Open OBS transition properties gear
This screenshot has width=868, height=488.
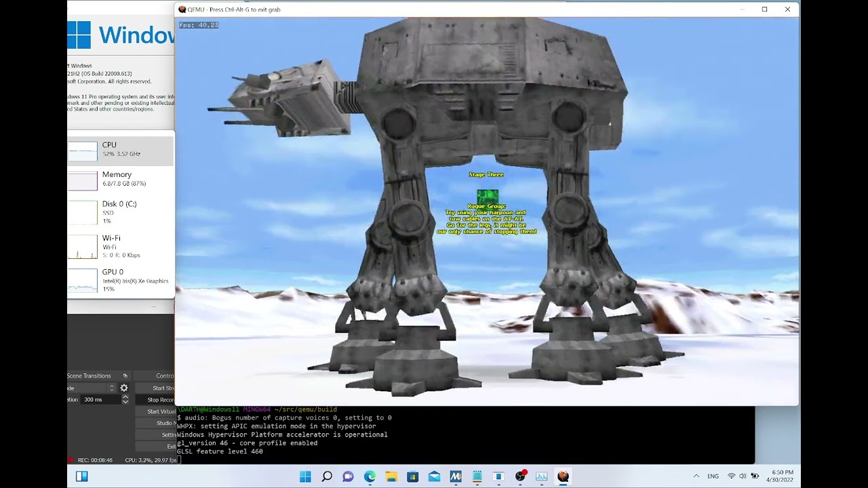pos(124,388)
